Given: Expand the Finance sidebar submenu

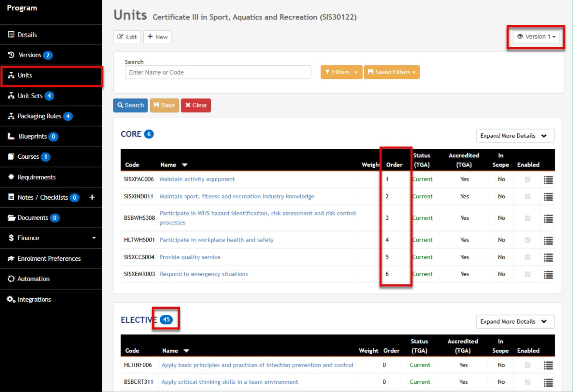Looking at the screenshot, I should click(x=51, y=238).
